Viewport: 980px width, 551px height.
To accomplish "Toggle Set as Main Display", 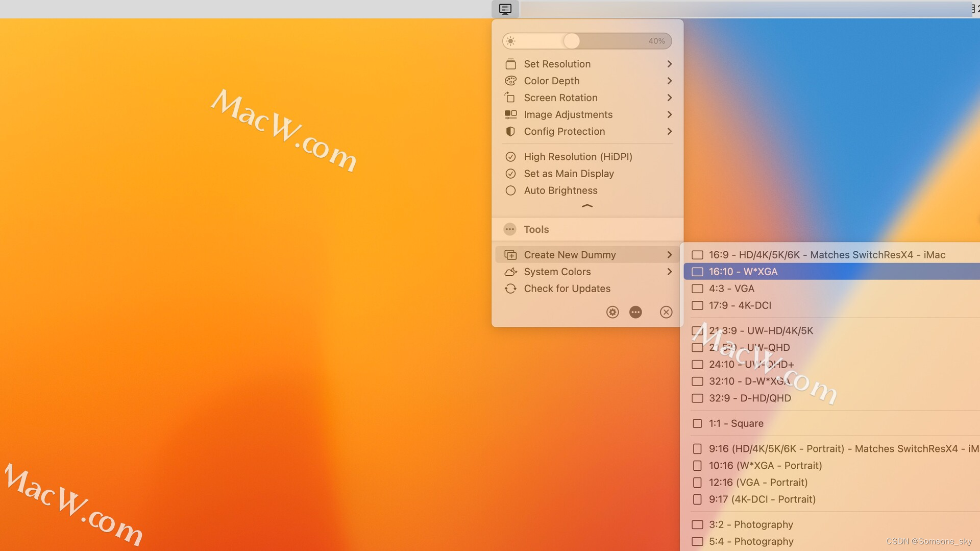I will point(587,174).
